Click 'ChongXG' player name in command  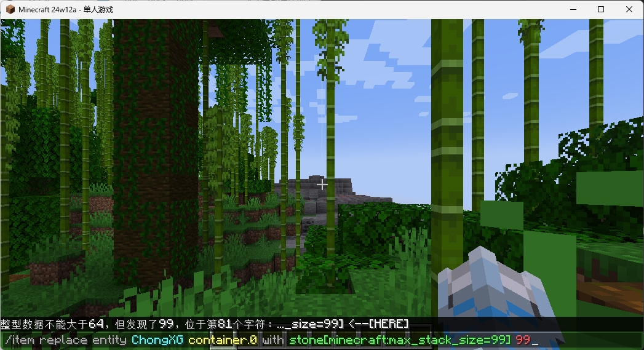157,340
